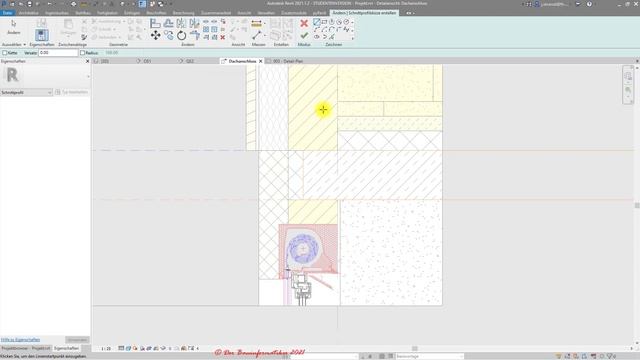
Task: Open the help question mark icon
Action: (x=589, y=4)
